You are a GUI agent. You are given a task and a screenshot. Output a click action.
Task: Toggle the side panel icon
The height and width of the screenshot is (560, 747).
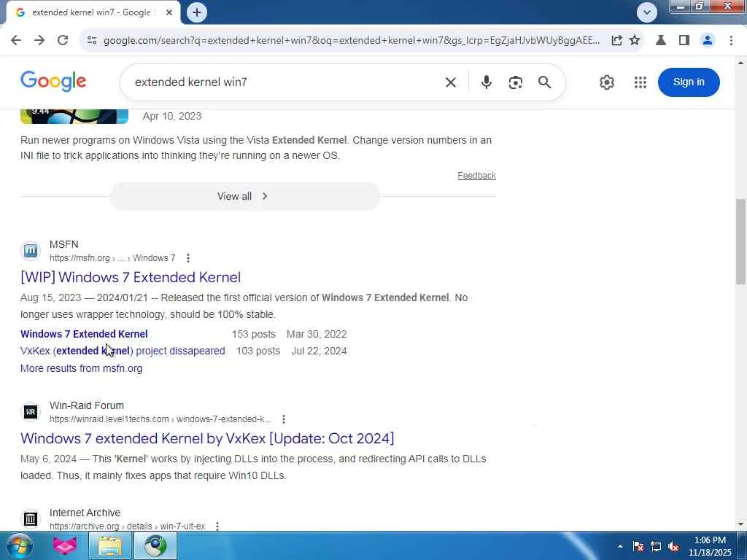tap(684, 41)
